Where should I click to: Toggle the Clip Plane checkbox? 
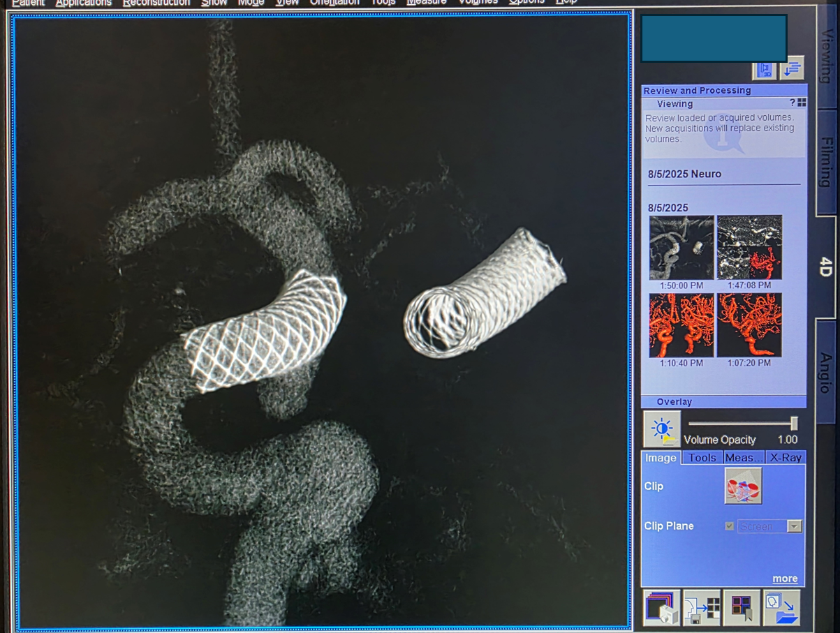[x=730, y=526]
